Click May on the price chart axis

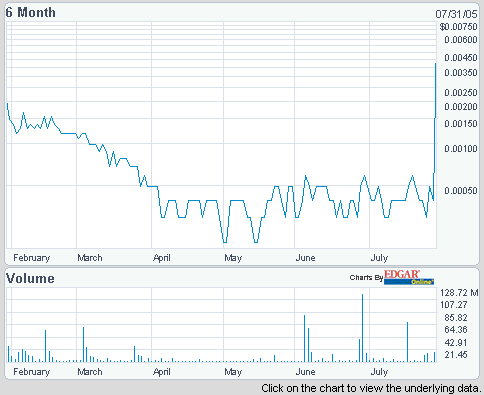click(x=233, y=258)
